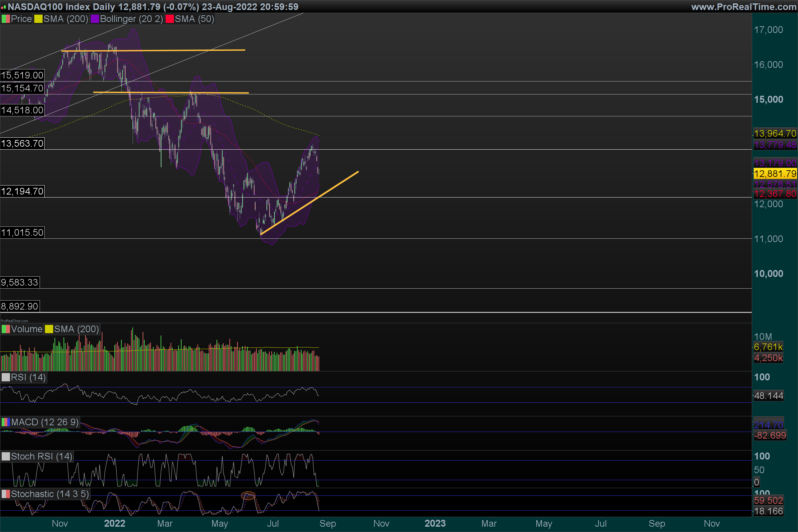Click the Stoch RSI (14) legend icon
Screen dimensions: 798x532
point(6,456)
